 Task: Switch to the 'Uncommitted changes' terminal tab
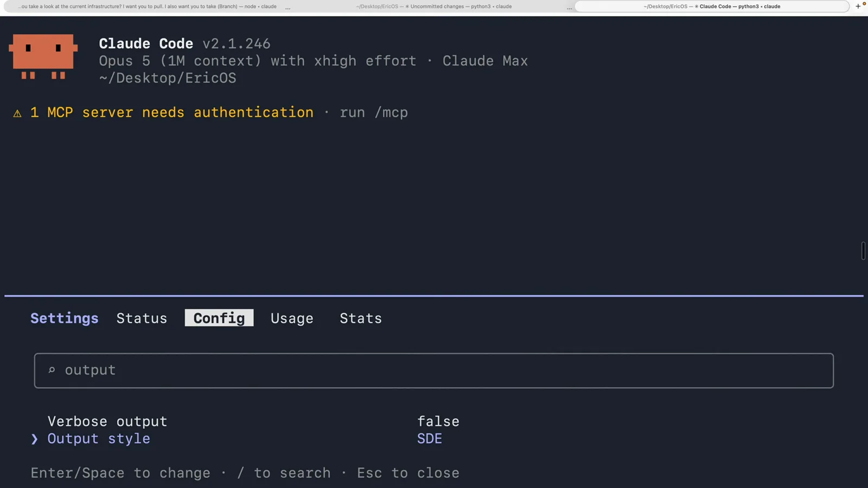[x=434, y=7]
